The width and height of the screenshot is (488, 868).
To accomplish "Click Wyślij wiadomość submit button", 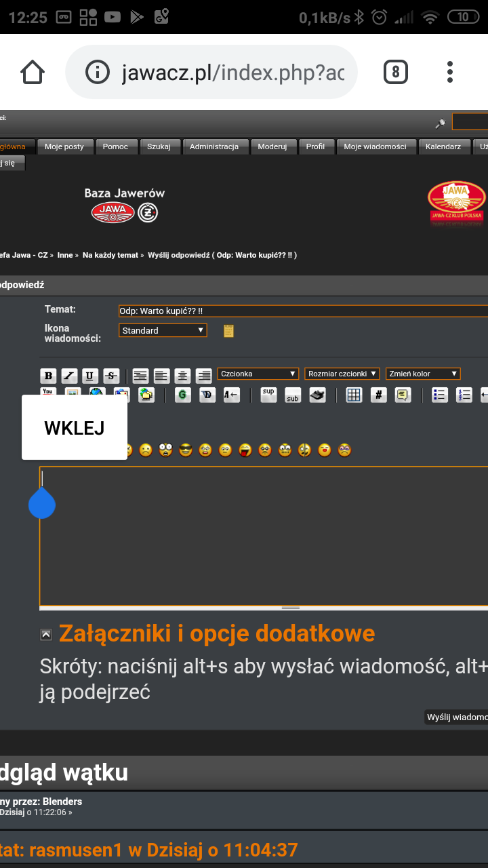I will [x=456, y=717].
